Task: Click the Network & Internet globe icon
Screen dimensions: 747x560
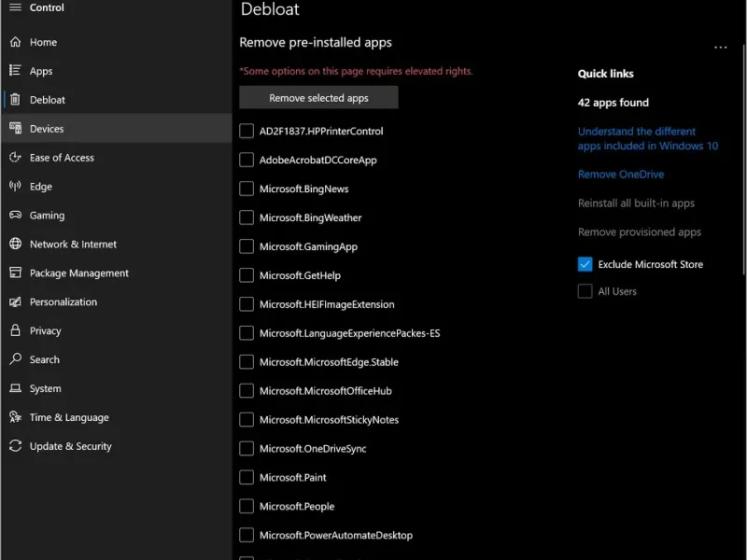Action: point(15,244)
